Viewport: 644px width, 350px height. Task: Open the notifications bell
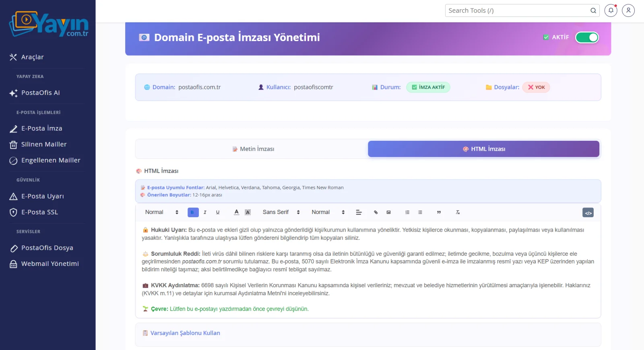611,10
